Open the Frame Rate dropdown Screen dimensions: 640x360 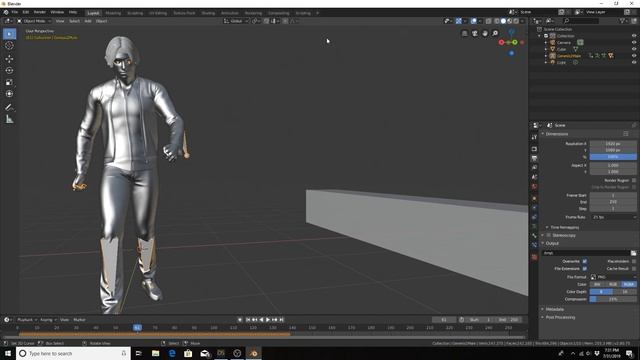pos(613,217)
